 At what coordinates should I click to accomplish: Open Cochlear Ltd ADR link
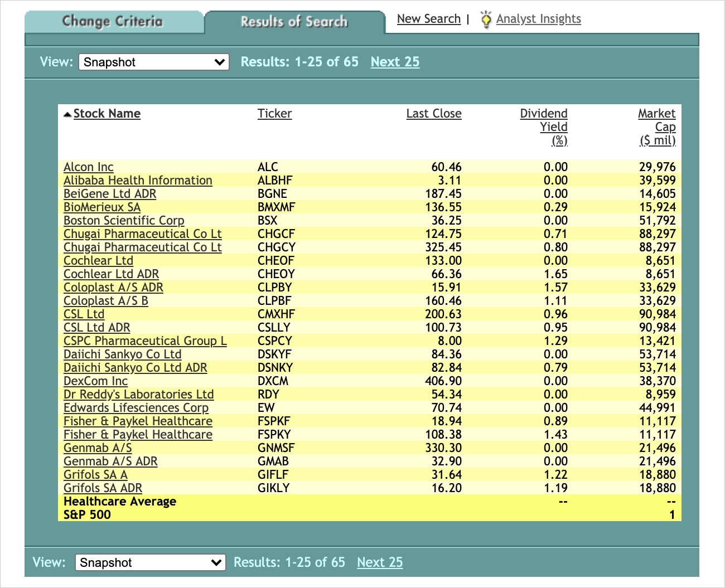click(x=111, y=274)
